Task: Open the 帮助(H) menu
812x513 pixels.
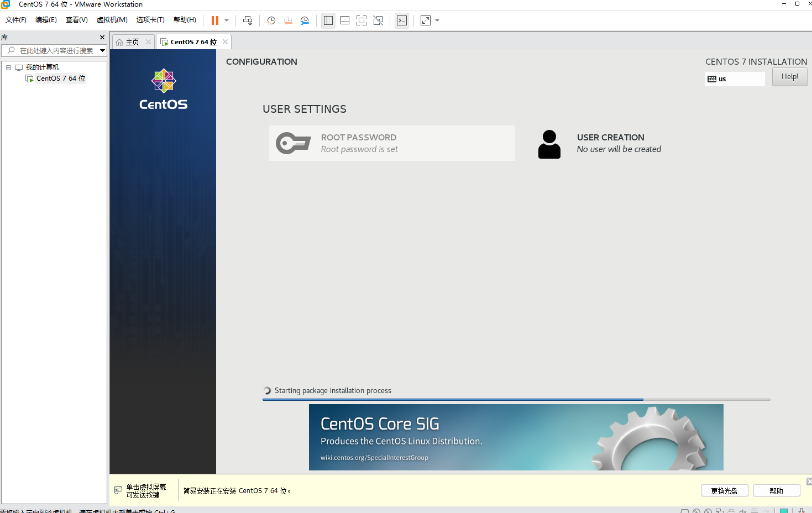Action: (185, 20)
